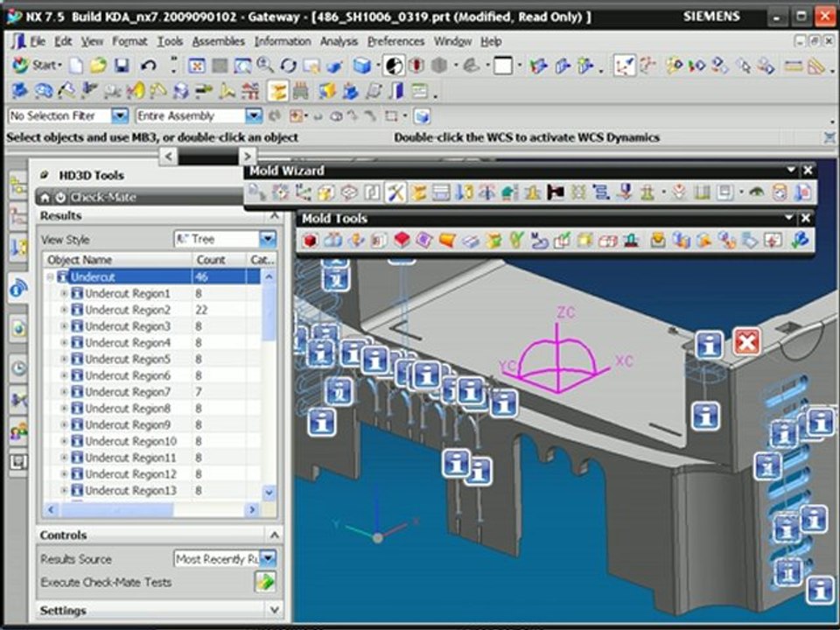
Task: Run Execute Check-Mate Tests green arrow
Action: tap(265, 582)
